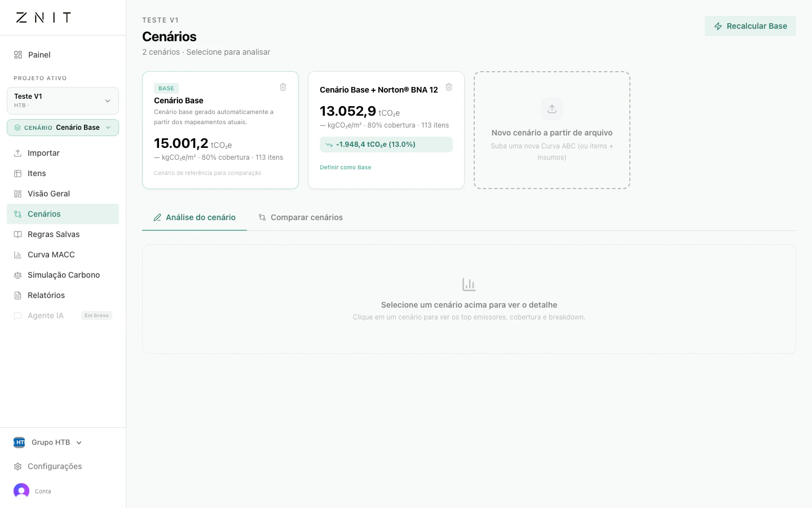The height and width of the screenshot is (508, 812).
Task: Click the Regras Salvas book icon
Action: 18,234
